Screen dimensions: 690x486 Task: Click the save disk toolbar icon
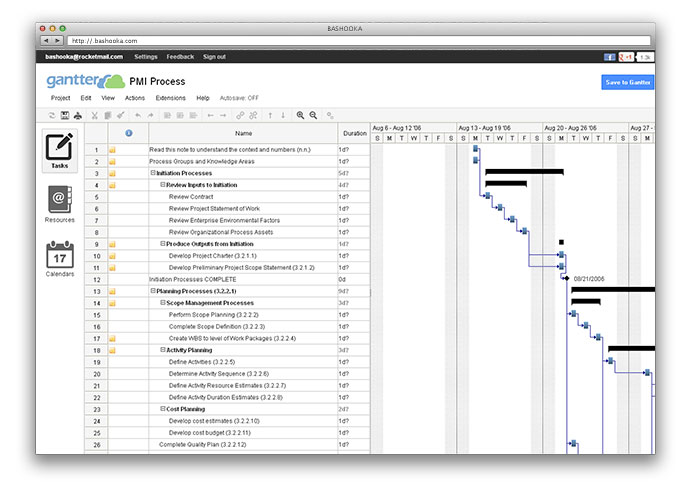coord(65,115)
